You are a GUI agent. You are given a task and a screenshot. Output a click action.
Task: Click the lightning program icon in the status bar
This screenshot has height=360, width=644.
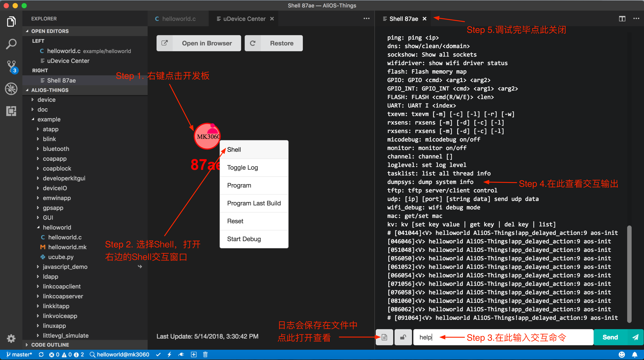(x=170, y=355)
